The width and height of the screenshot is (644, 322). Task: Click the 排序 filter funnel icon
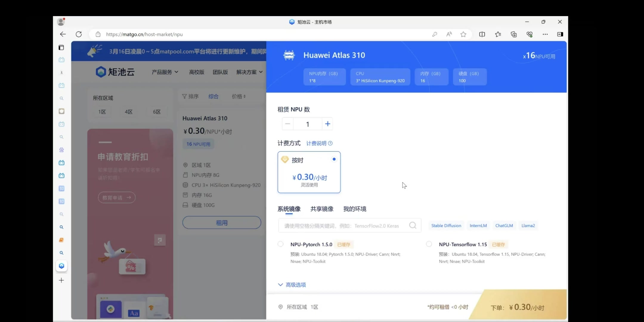[x=184, y=96]
